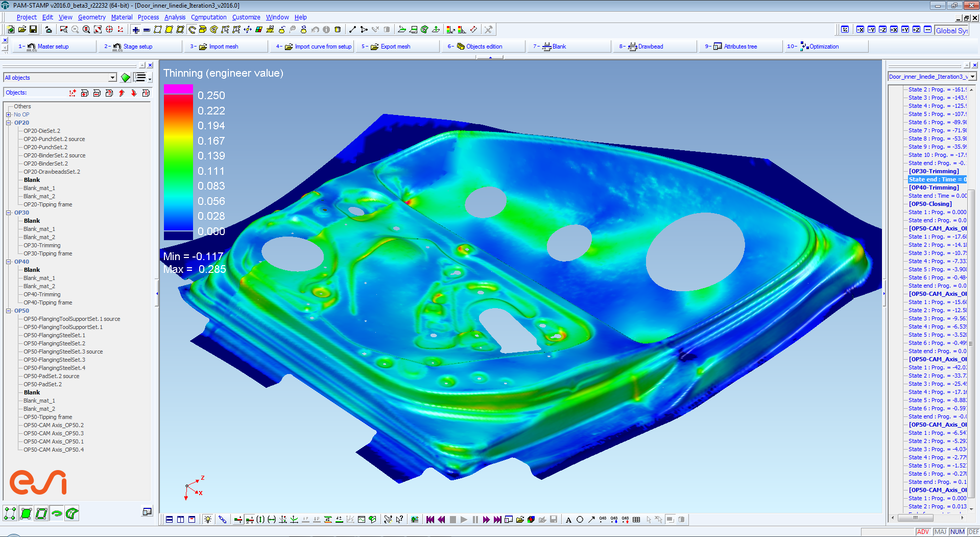Image resolution: width=980 pixels, height=537 pixels.
Task: Expand the No OP tree node
Action: (8, 114)
